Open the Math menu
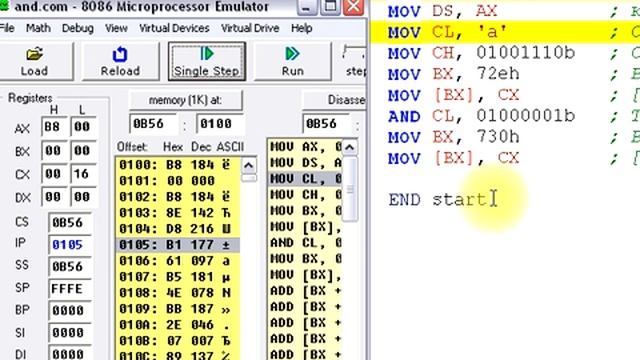The width and height of the screenshot is (640, 360). (x=38, y=28)
